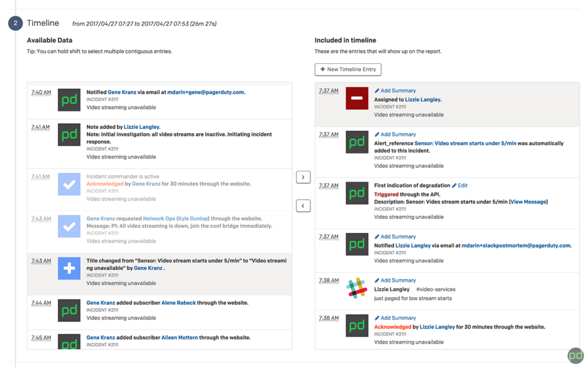Click the New Timeline Entry button

[348, 70]
